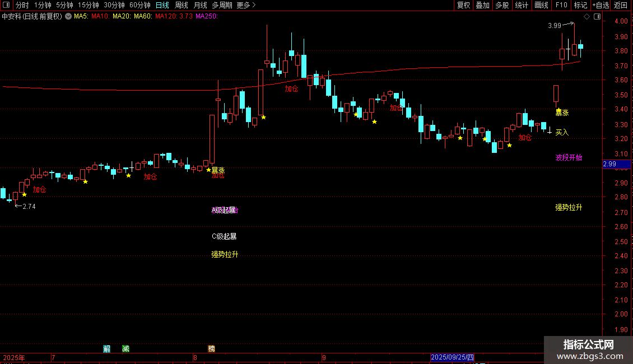The image size is (633, 364).
Task: Toggle the left sidebar panel icon
Action: (6, 5)
